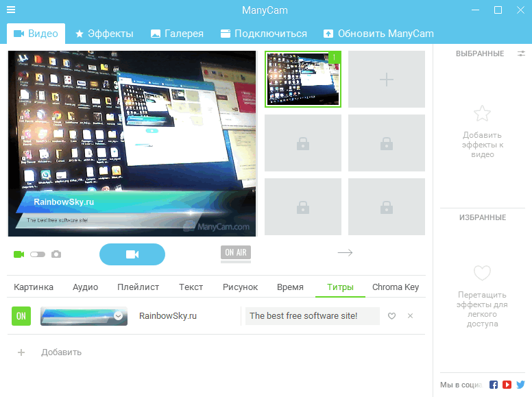Click the Галерея tab picture icon
The width and height of the screenshot is (532, 397).
(156, 34)
